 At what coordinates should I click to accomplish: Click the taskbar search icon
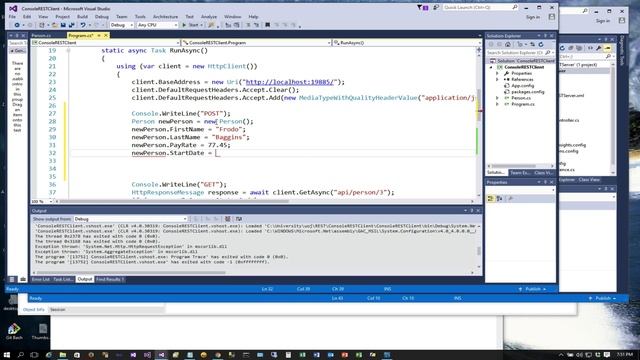[x=20, y=355]
